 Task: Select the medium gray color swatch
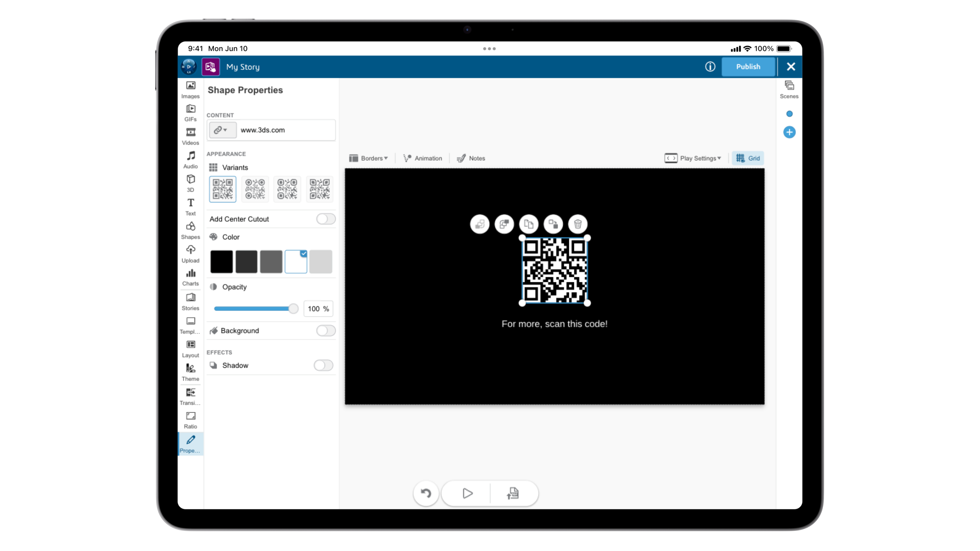pos(271,261)
